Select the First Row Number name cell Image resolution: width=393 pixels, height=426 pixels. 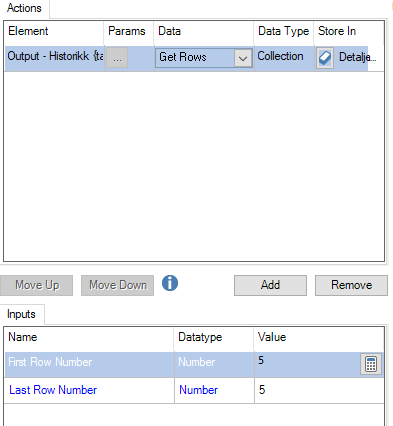click(89, 364)
